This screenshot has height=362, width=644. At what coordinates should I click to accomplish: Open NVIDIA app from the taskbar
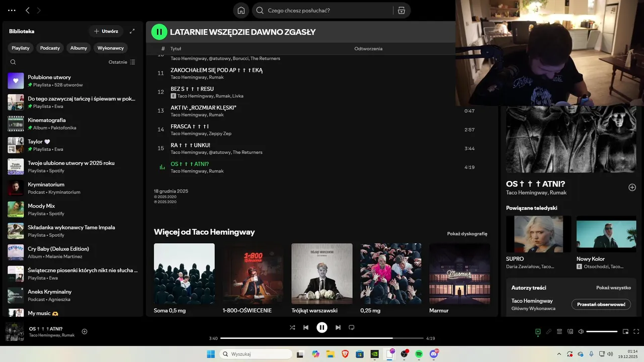tap(374, 354)
